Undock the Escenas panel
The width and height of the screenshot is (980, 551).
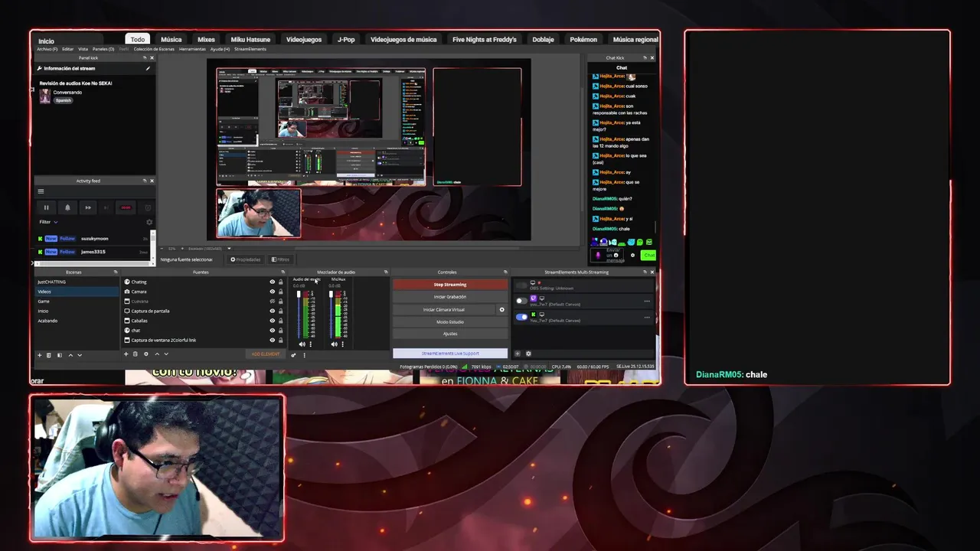(x=116, y=272)
